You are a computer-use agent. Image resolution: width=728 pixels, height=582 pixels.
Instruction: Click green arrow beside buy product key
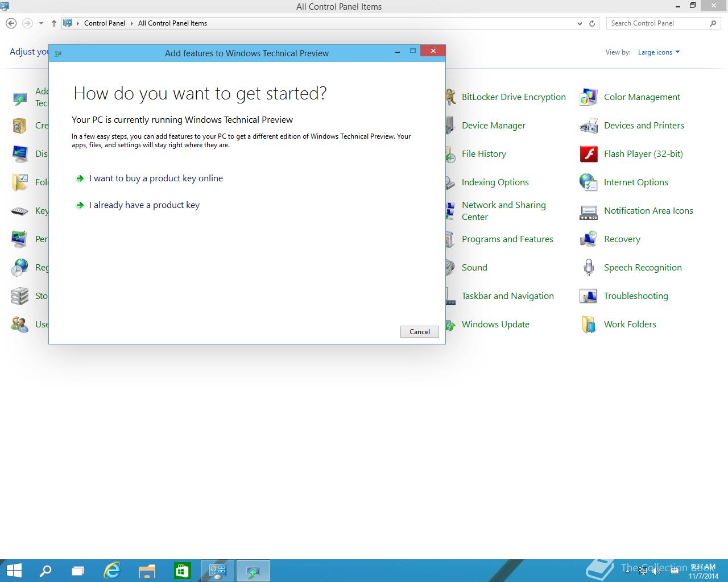coord(80,178)
